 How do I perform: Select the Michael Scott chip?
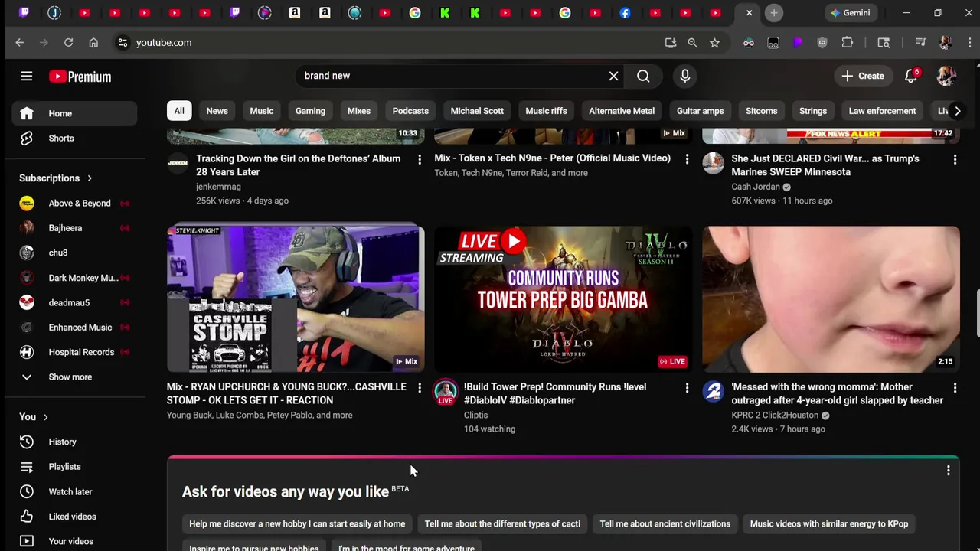pyautogui.click(x=477, y=111)
